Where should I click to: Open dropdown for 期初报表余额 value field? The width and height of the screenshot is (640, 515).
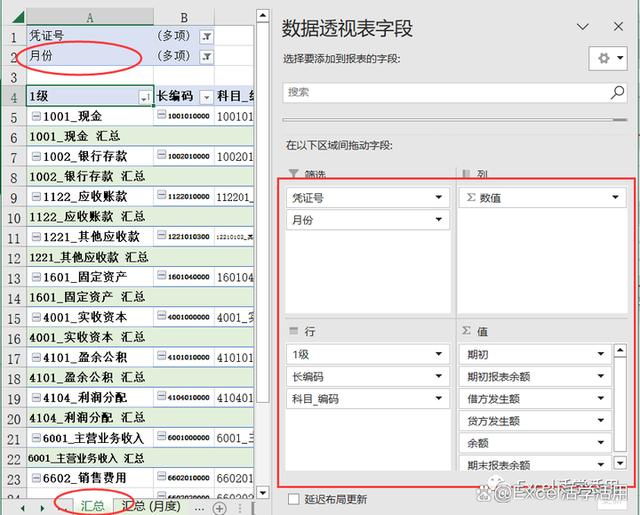601,376
